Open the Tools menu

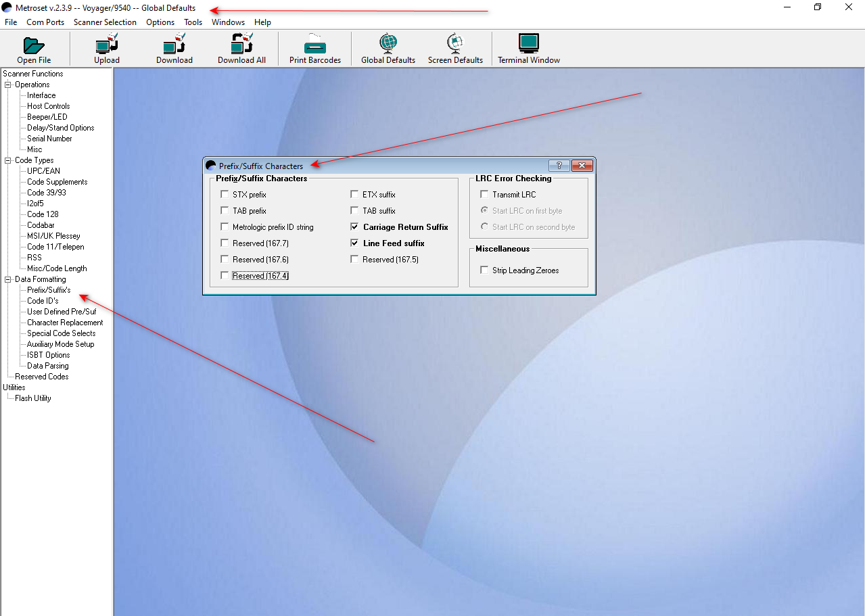pyautogui.click(x=193, y=22)
